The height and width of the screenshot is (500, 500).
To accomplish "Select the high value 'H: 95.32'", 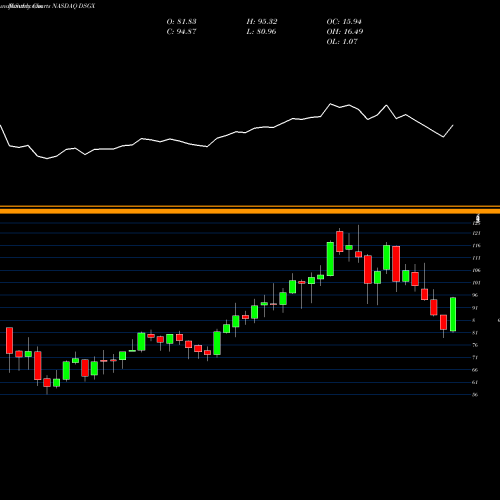I will (262, 22).
